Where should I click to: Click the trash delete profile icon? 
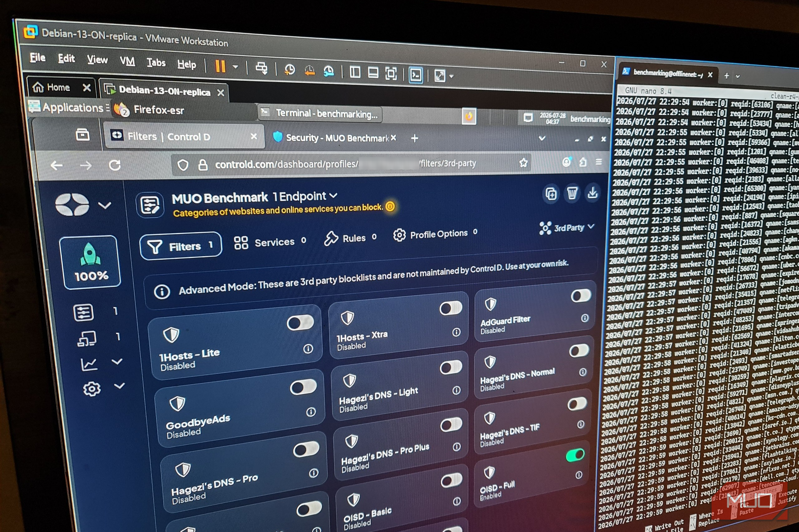[571, 193]
